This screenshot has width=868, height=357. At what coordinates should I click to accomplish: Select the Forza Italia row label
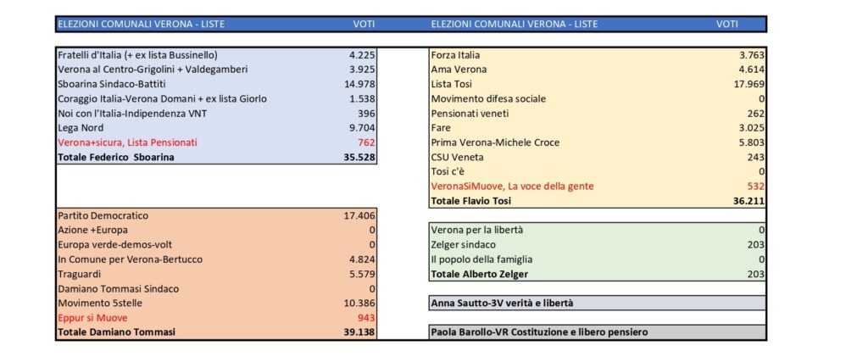(x=455, y=55)
